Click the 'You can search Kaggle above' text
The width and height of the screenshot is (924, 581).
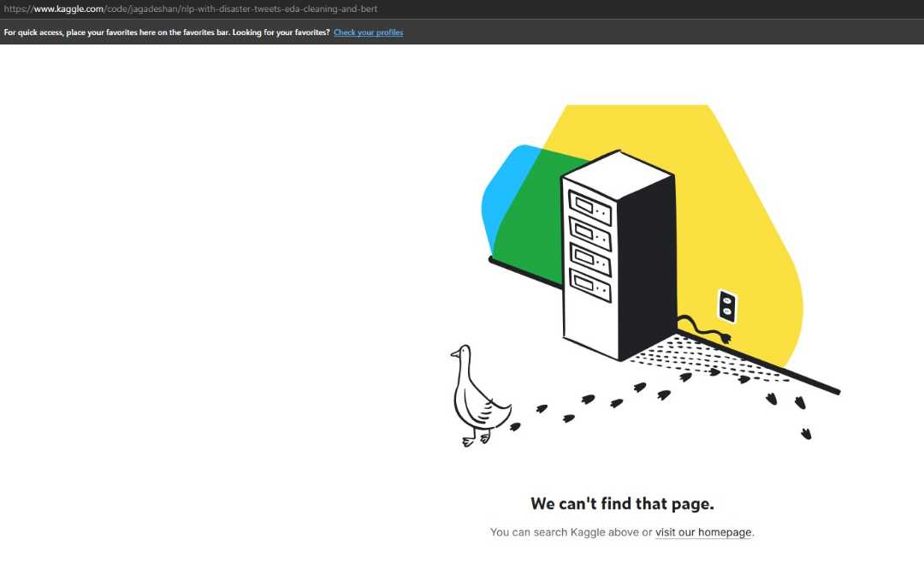[x=565, y=532]
